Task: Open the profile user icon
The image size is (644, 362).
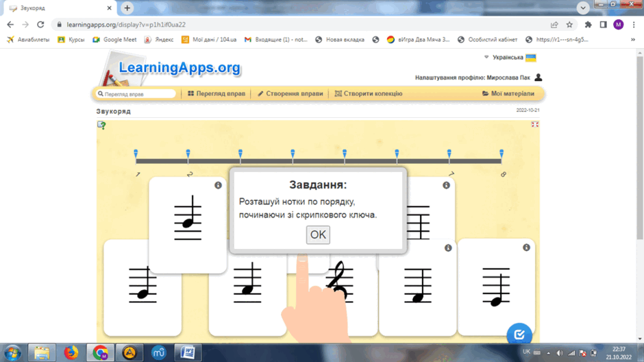Action: 538,77
